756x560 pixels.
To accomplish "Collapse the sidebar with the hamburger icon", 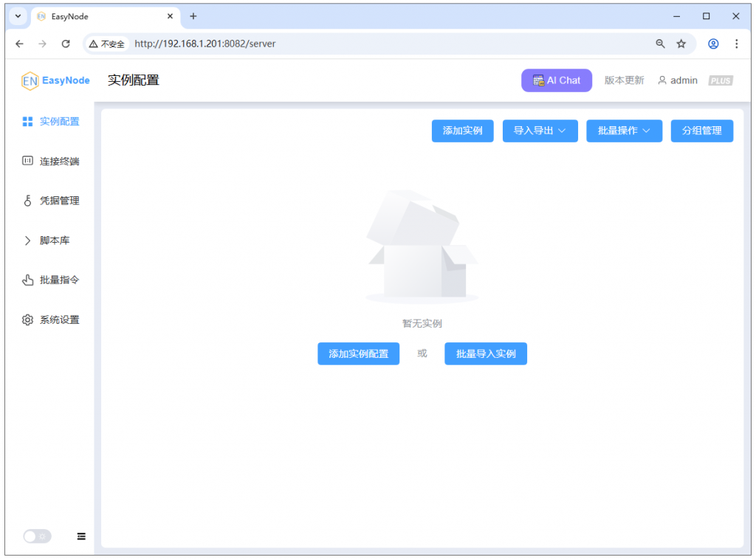I will (81, 536).
